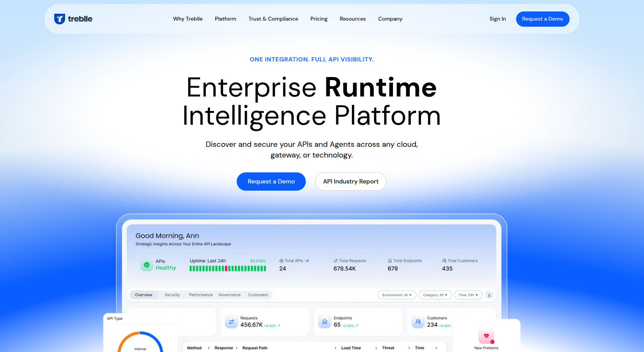Open the Threat column menu dots
This screenshot has height=352, width=644.
pyautogui.click(x=409, y=348)
